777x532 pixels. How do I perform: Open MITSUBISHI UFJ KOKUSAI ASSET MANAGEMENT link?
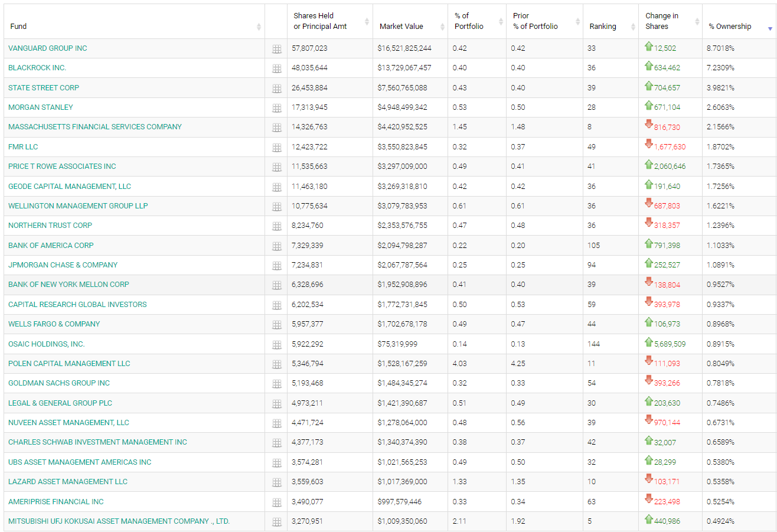(x=119, y=521)
